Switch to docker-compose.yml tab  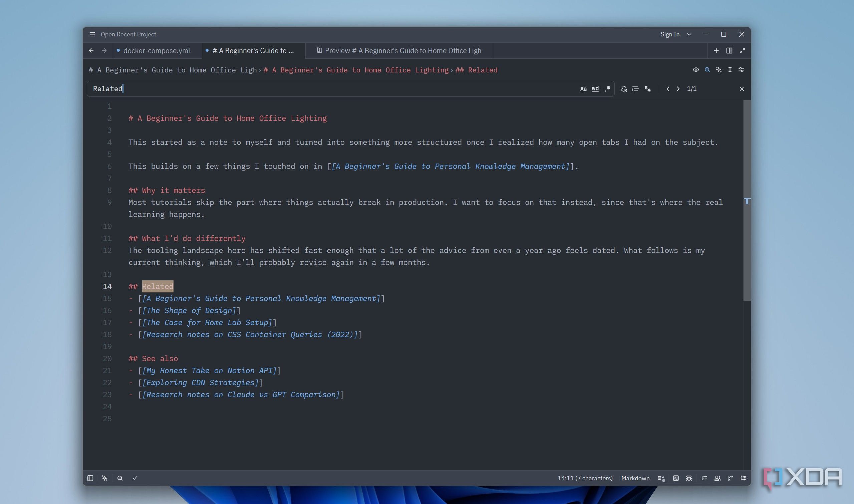(x=157, y=51)
